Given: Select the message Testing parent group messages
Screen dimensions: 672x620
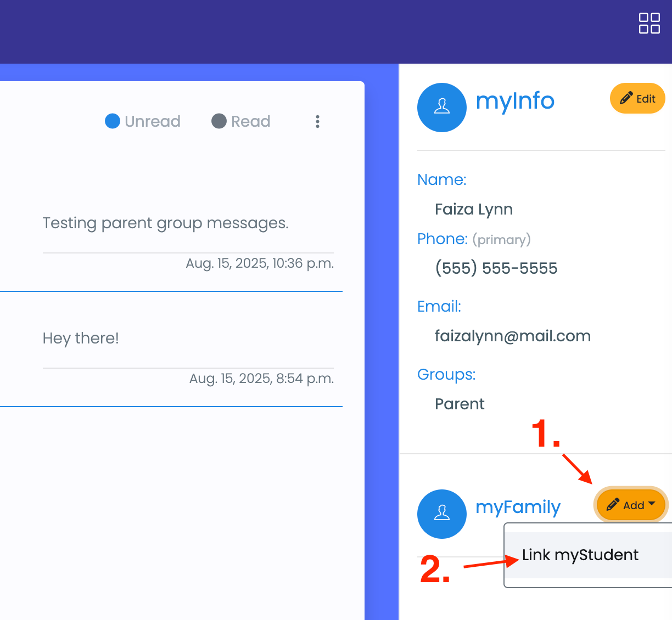Looking at the screenshot, I should point(166,223).
